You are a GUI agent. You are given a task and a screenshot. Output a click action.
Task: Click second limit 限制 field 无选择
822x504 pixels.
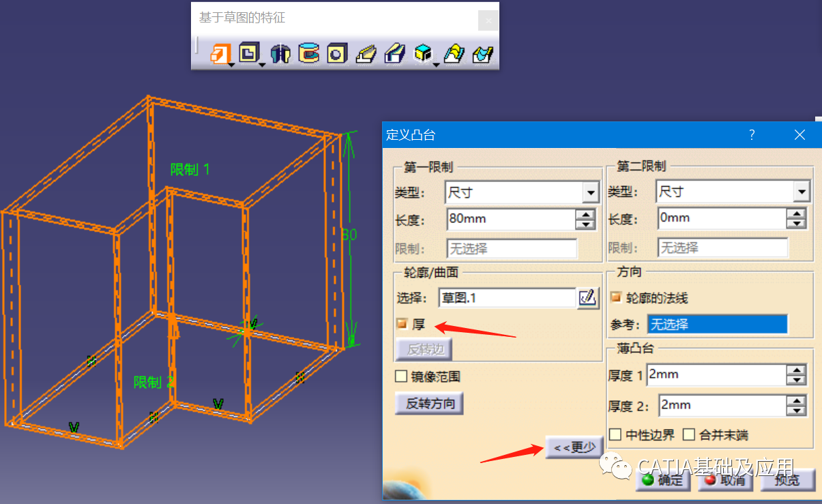722,248
